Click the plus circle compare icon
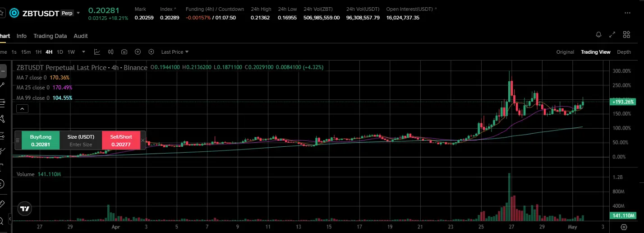This screenshot has width=644, height=233. point(138,52)
